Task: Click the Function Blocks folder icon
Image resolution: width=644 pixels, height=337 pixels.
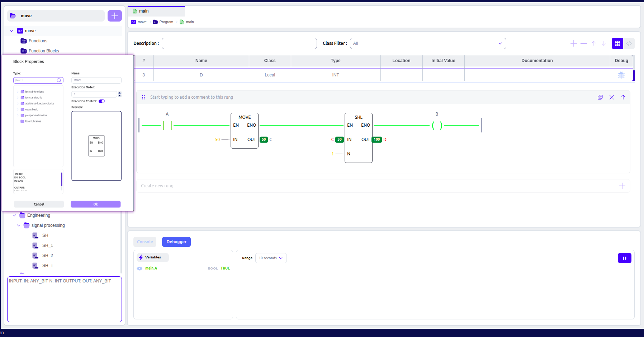Action: 24,51
